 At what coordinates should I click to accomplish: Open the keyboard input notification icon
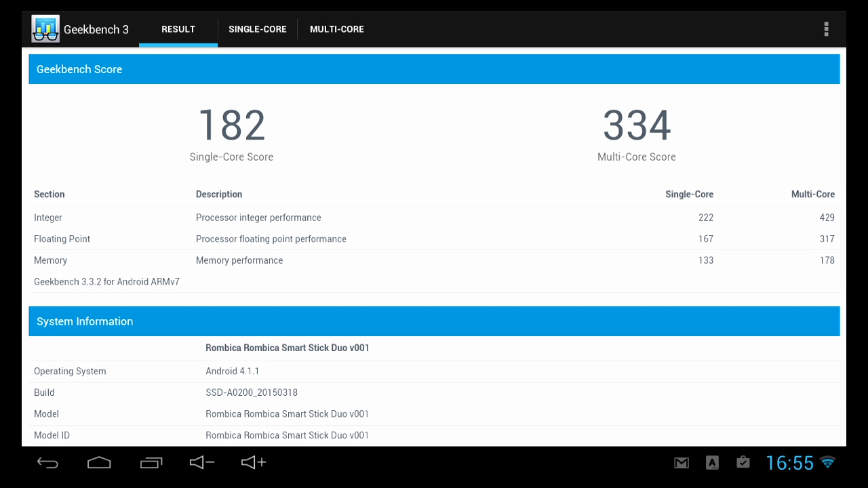click(x=712, y=463)
